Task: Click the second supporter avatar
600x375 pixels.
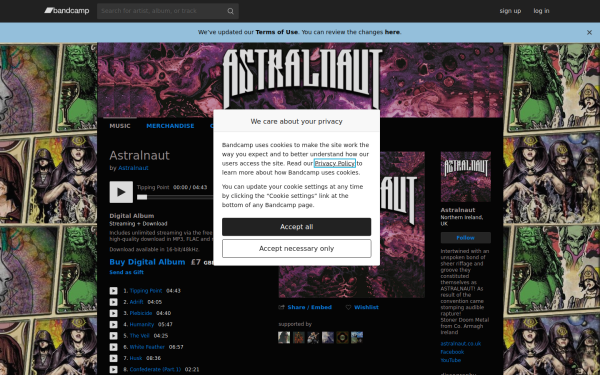Action: pyautogui.click(x=298, y=338)
